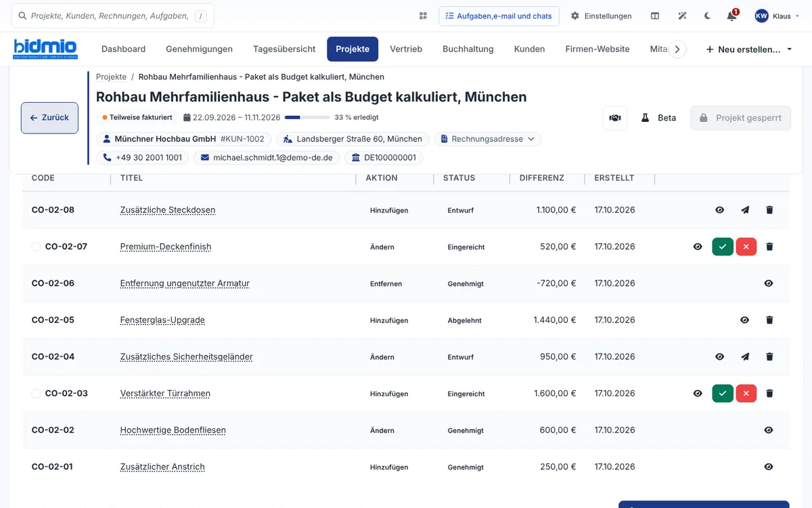Go to the Firmen-Website tab

(597, 49)
